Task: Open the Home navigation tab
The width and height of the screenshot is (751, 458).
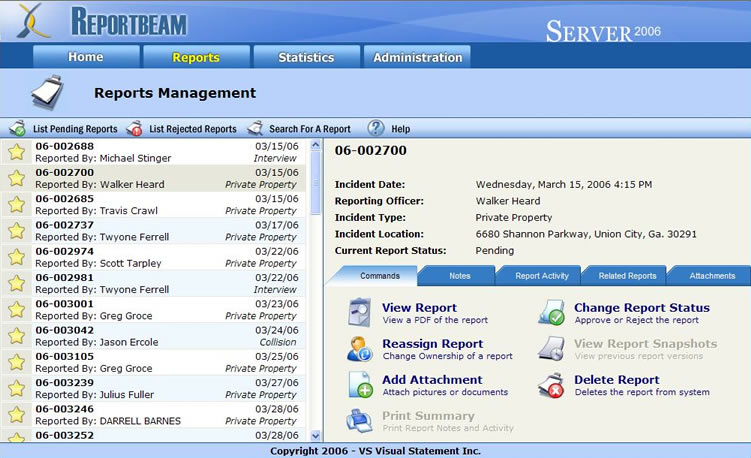Action: [x=86, y=57]
